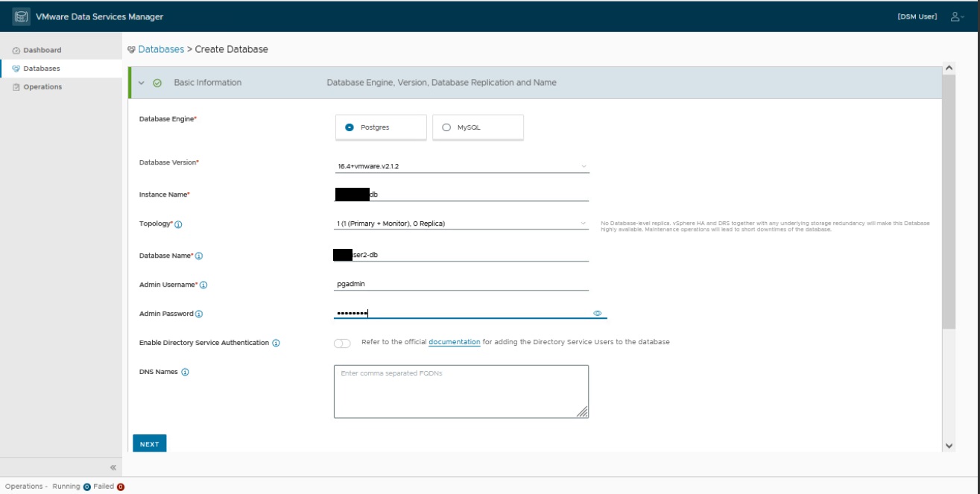Collapse the Basic Information section chevron
The height and width of the screenshot is (494, 980).
click(142, 83)
